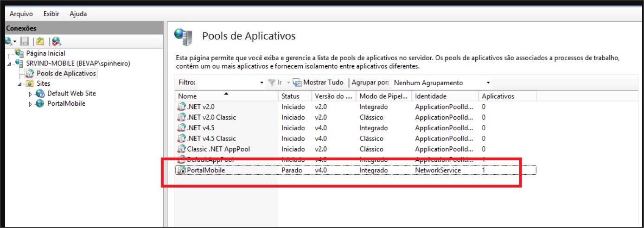Sort by the Aplicativos column header
Image resolution: width=644 pixels, height=228 pixels.
pyautogui.click(x=508, y=96)
